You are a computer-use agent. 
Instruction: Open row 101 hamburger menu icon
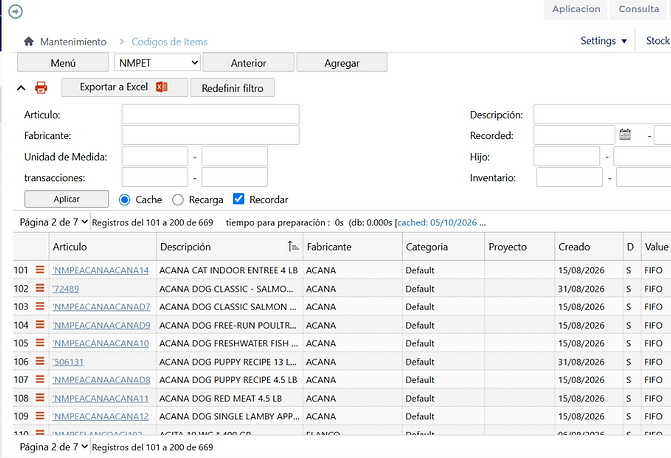point(40,270)
